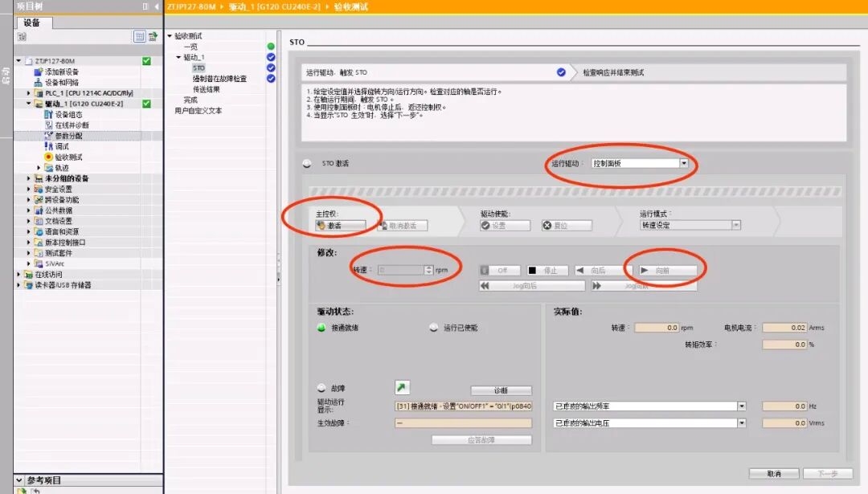The height and width of the screenshot is (494, 868).
Task: Click the 公共数据 folder icon
Action: click(39, 210)
